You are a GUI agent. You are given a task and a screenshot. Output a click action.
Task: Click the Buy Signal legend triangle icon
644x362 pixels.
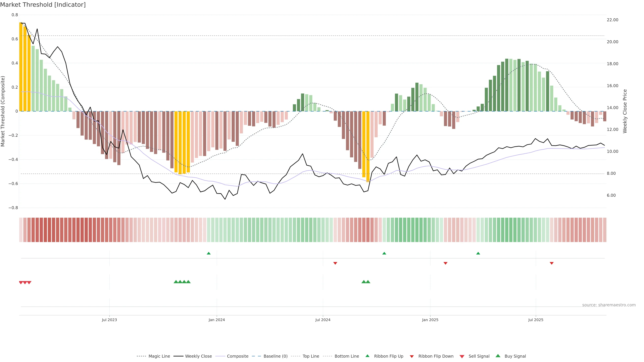498,356
